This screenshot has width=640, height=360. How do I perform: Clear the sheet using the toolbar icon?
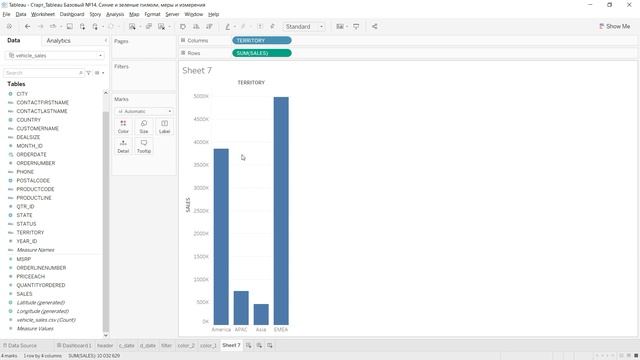162,27
